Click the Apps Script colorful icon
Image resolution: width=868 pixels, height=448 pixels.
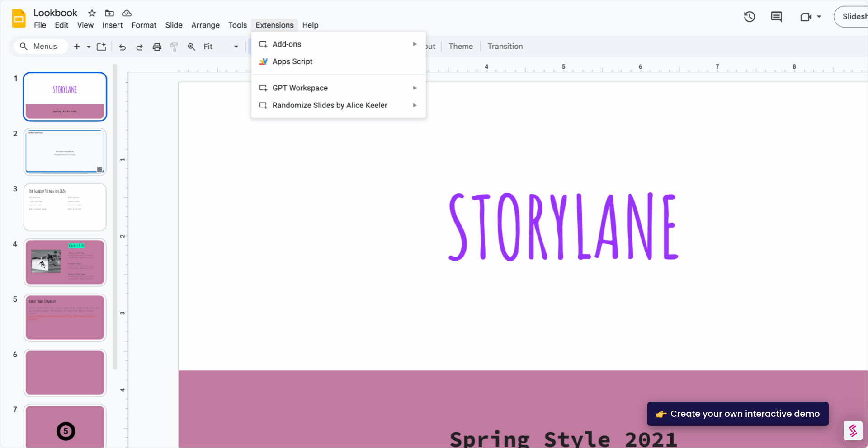263,61
